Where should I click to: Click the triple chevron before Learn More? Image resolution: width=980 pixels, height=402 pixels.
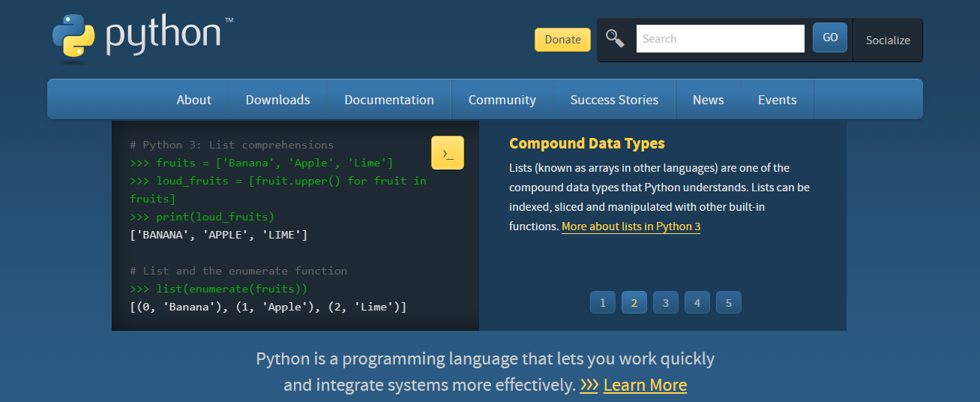pos(589,385)
